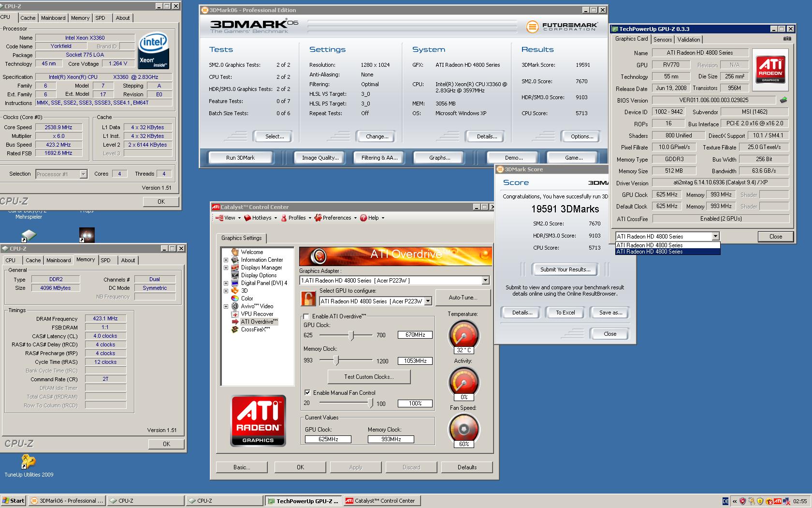Open the Mainboard tab in top CPU-Z
The width and height of the screenshot is (812, 508).
(53, 18)
